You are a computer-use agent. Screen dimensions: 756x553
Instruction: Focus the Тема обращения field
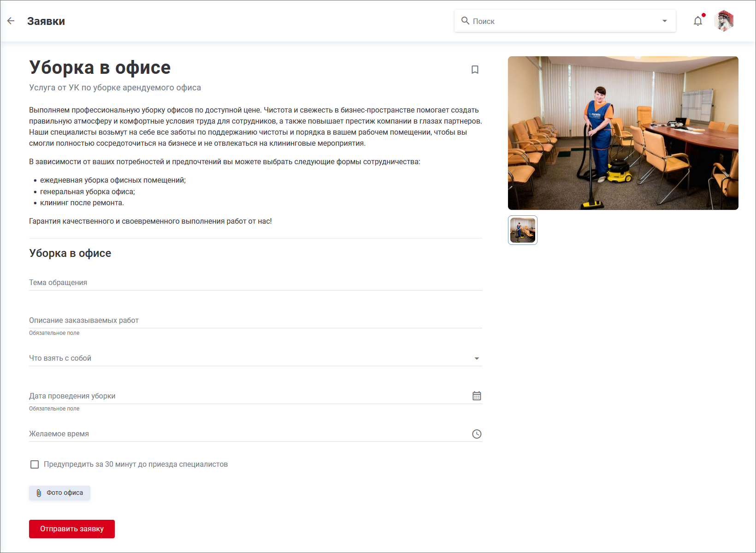pyautogui.click(x=249, y=283)
